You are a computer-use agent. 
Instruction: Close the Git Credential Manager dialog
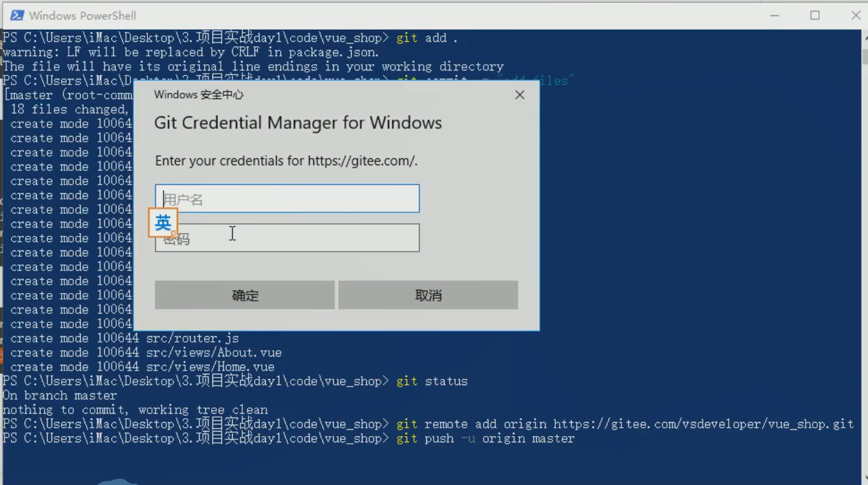point(520,95)
